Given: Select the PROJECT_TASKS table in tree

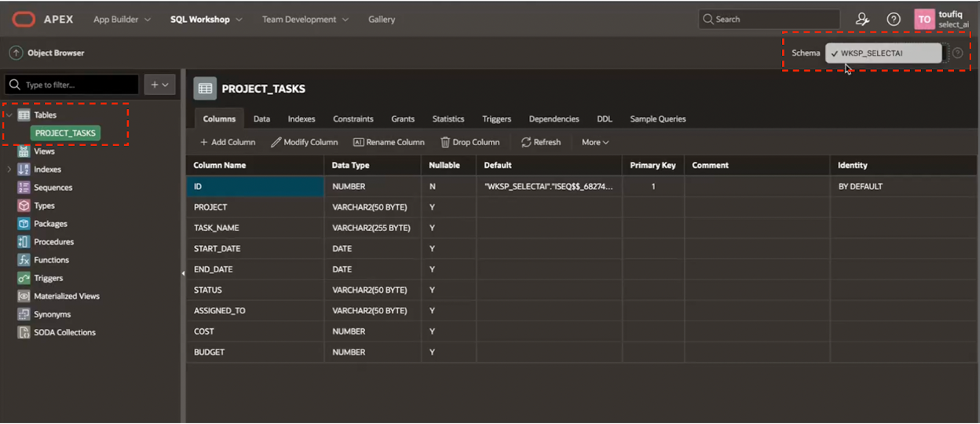Looking at the screenshot, I should (x=65, y=133).
